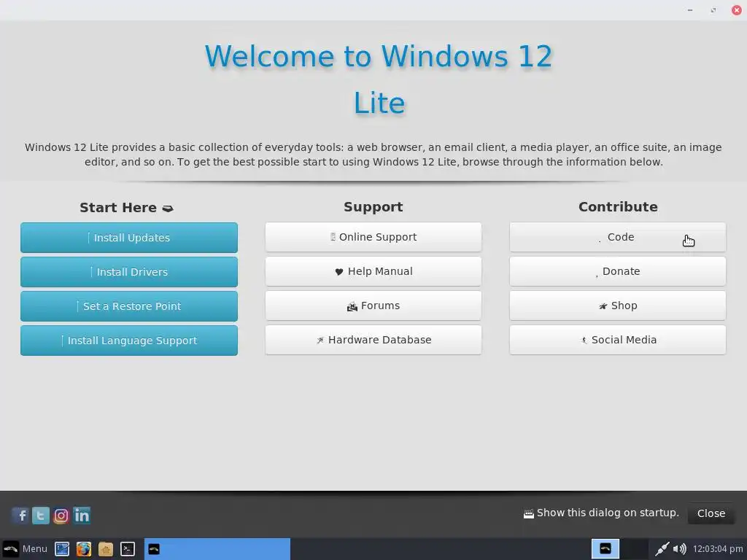Click the Install Drivers button
This screenshot has height=560, width=747.
coord(129,272)
